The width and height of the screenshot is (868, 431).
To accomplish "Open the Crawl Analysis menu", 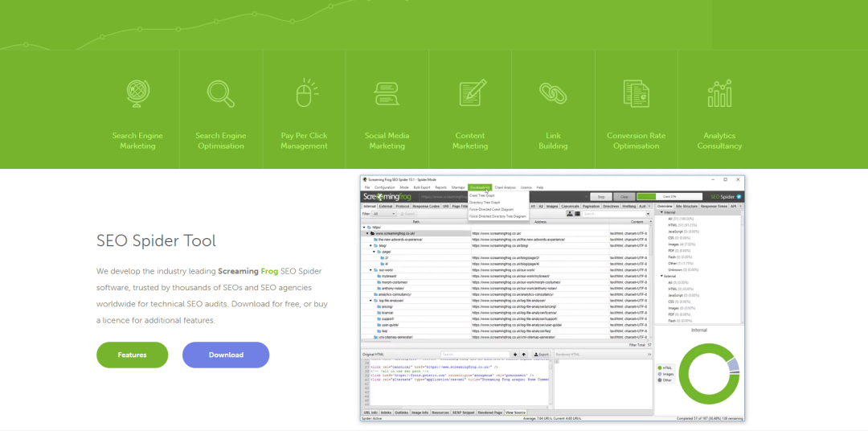I will pos(505,188).
